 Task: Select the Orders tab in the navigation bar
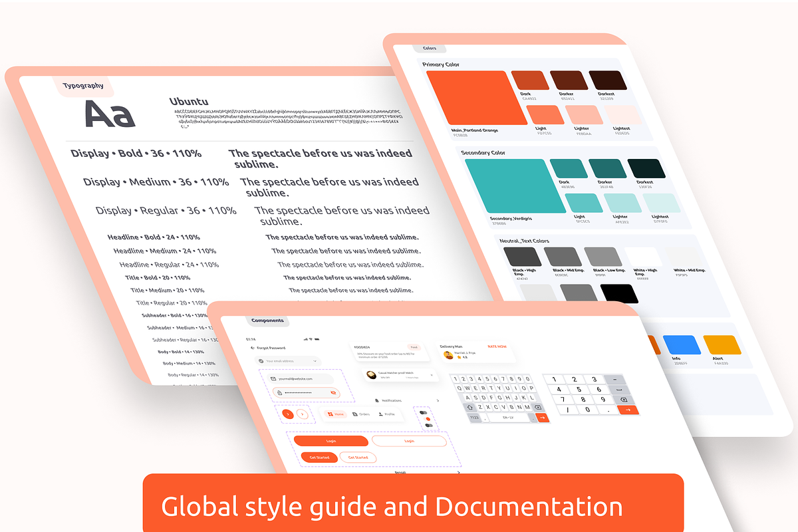360,414
